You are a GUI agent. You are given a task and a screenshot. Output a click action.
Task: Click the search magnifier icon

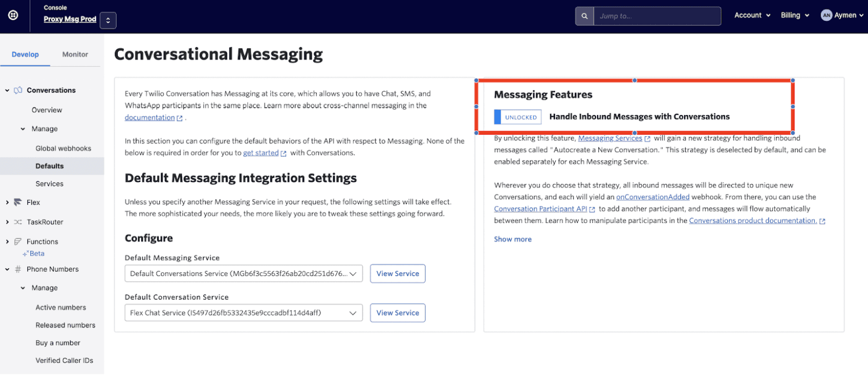(x=584, y=16)
